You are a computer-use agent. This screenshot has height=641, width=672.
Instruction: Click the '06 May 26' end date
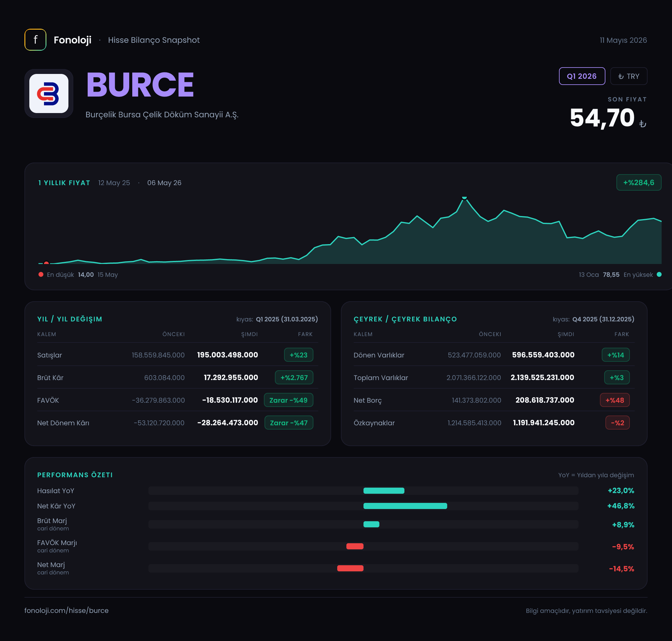(x=164, y=183)
